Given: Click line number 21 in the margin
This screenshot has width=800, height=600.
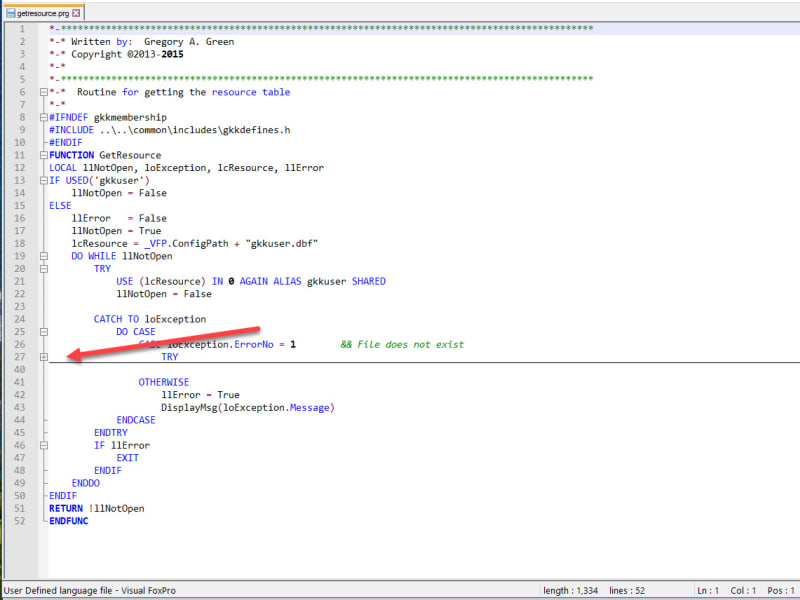Looking at the screenshot, I should [x=19, y=281].
